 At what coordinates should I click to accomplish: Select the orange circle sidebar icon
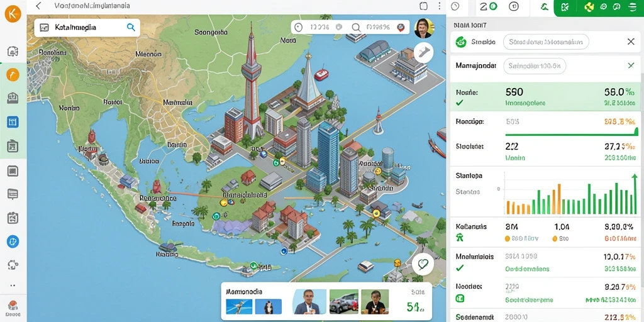[13, 75]
